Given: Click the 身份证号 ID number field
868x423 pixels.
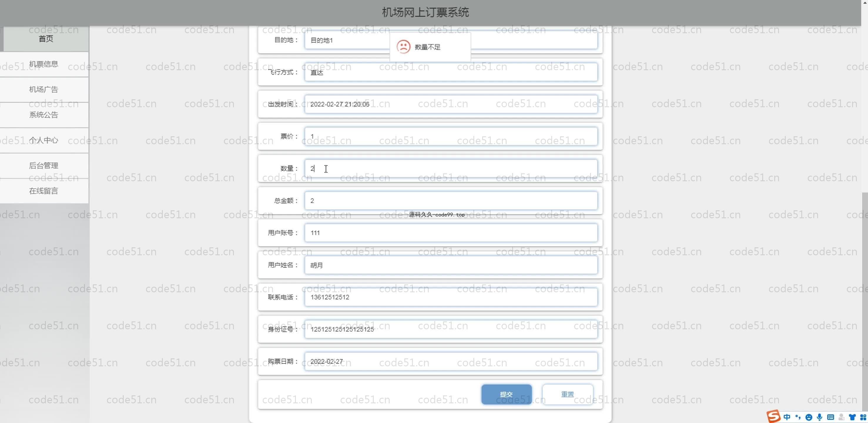Looking at the screenshot, I should (451, 329).
